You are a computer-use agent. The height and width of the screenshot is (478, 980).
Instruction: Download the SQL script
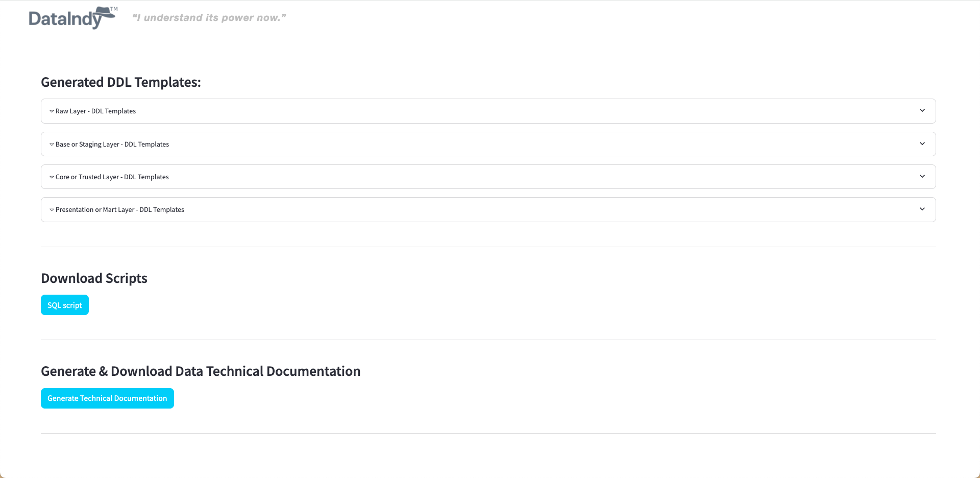click(64, 305)
